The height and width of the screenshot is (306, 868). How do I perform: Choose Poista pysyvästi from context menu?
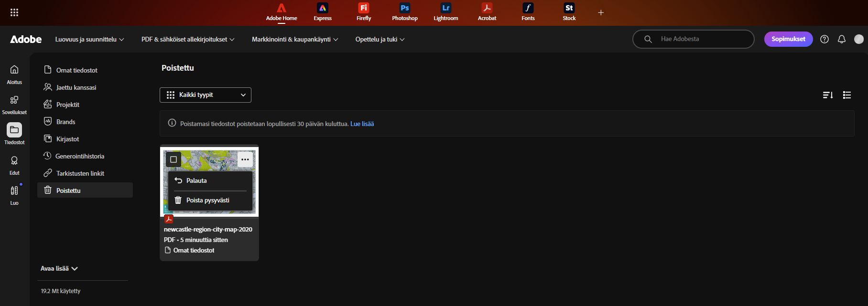coord(210,200)
